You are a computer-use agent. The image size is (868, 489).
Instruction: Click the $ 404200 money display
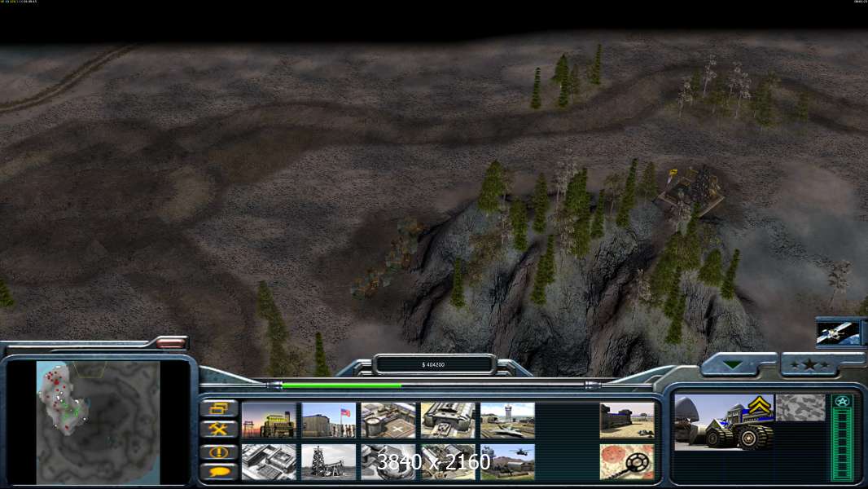tap(433, 365)
